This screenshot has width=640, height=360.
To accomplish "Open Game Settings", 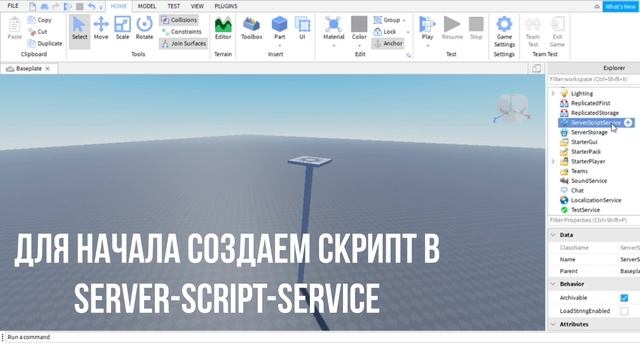I will (x=504, y=32).
